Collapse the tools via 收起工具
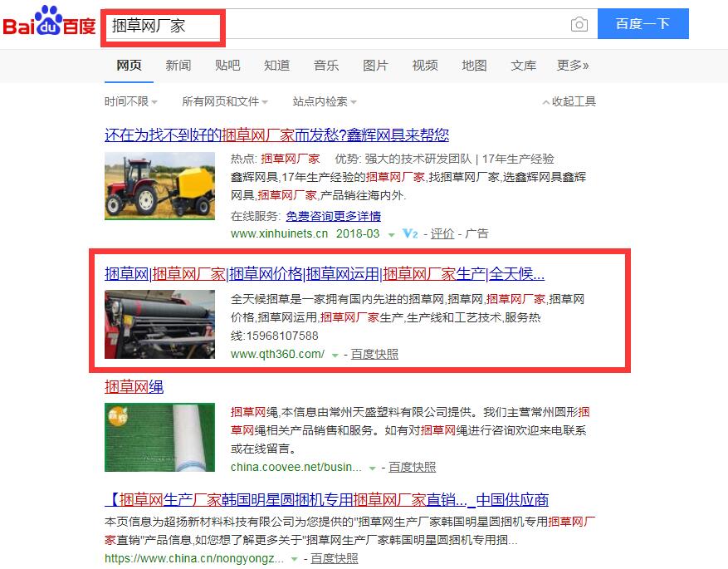728x569 pixels. tap(569, 101)
